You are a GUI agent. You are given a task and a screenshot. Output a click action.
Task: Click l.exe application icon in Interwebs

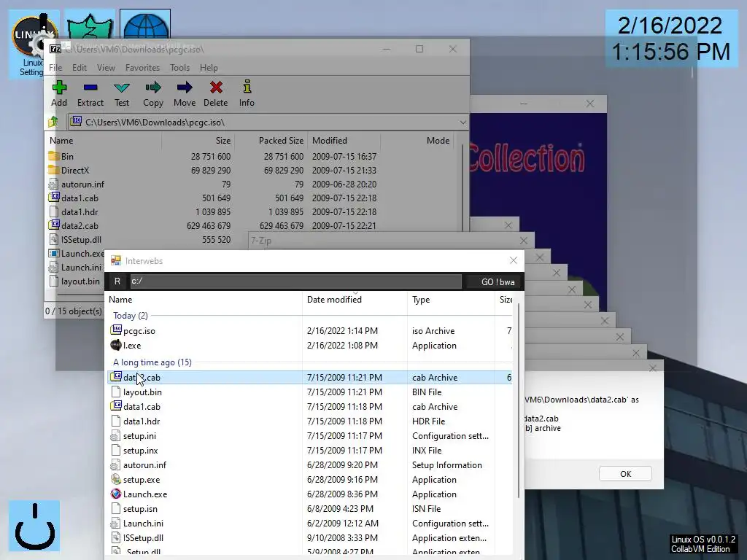116,345
